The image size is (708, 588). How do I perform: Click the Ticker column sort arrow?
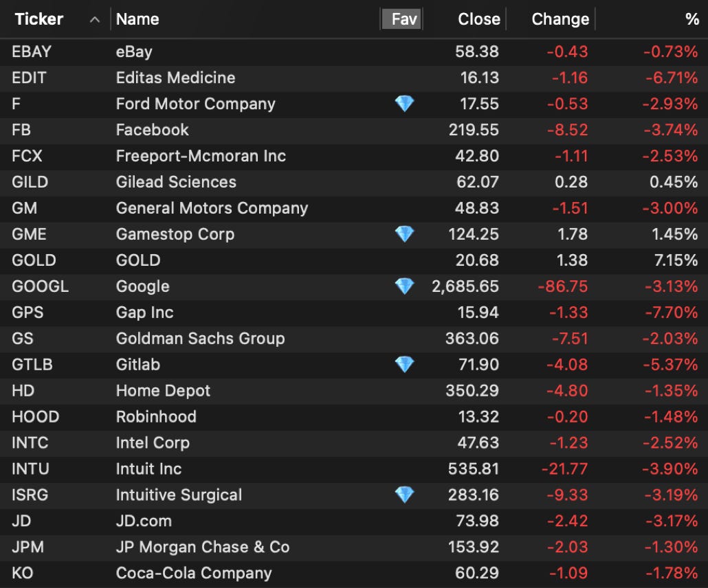tap(95, 19)
